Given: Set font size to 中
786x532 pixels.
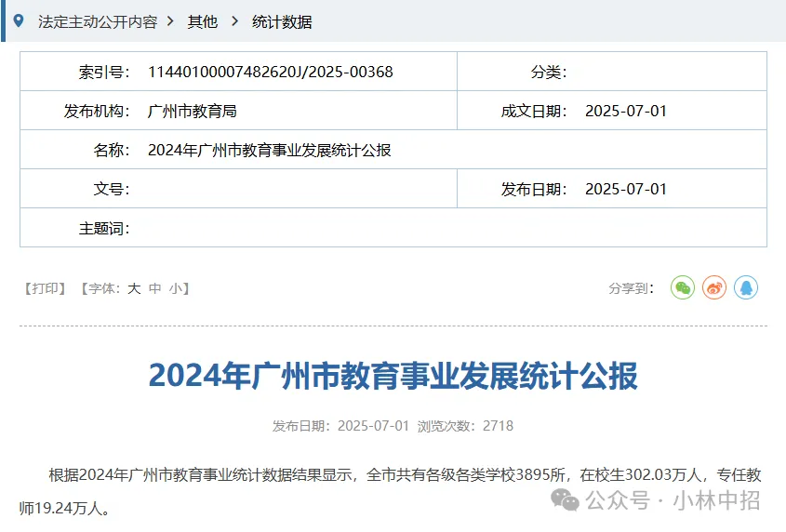Looking at the screenshot, I should pos(155,288).
